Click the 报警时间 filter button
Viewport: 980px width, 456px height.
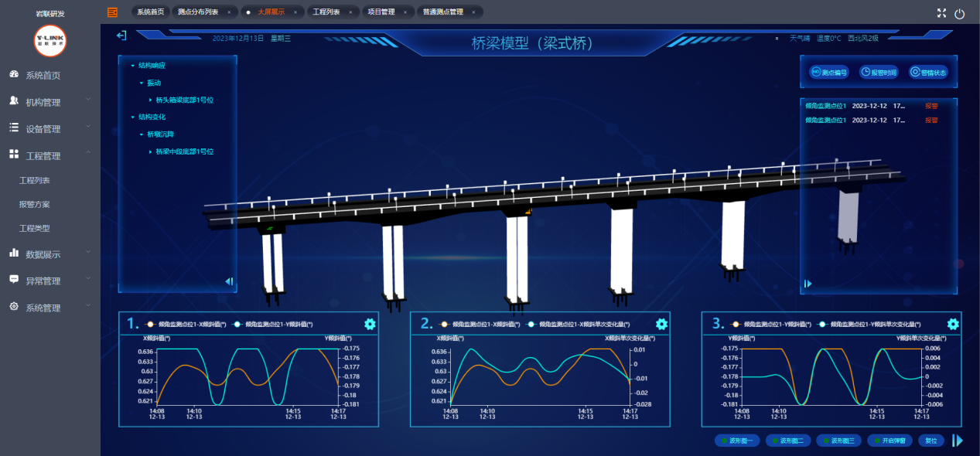click(878, 72)
